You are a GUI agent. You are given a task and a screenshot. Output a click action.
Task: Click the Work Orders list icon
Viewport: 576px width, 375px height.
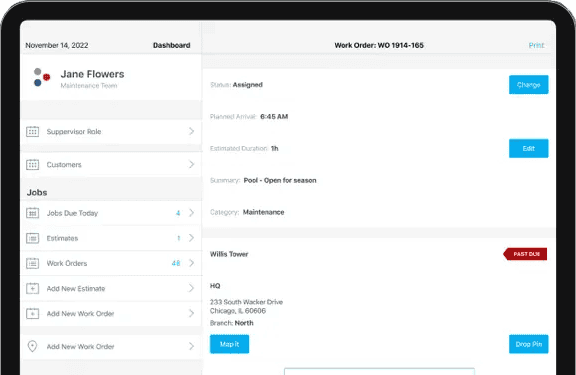[33, 263]
